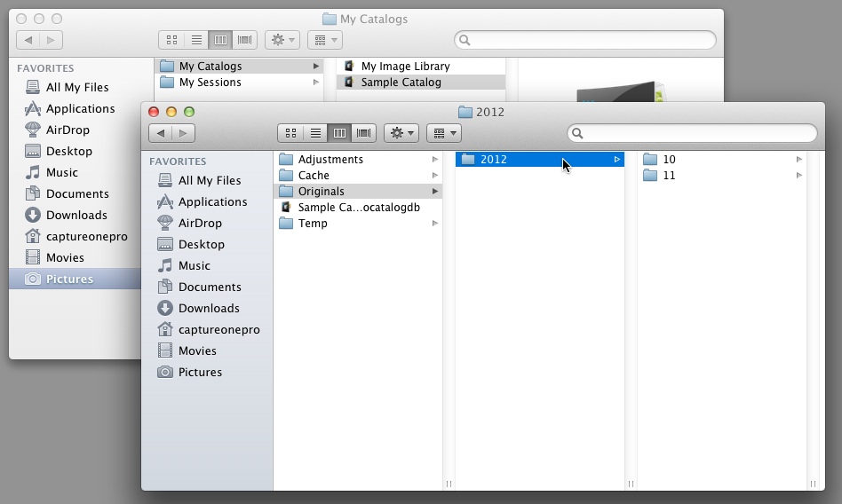The image size is (842, 504).
Task: Click the My Catalogs window title
Action: tap(374, 20)
